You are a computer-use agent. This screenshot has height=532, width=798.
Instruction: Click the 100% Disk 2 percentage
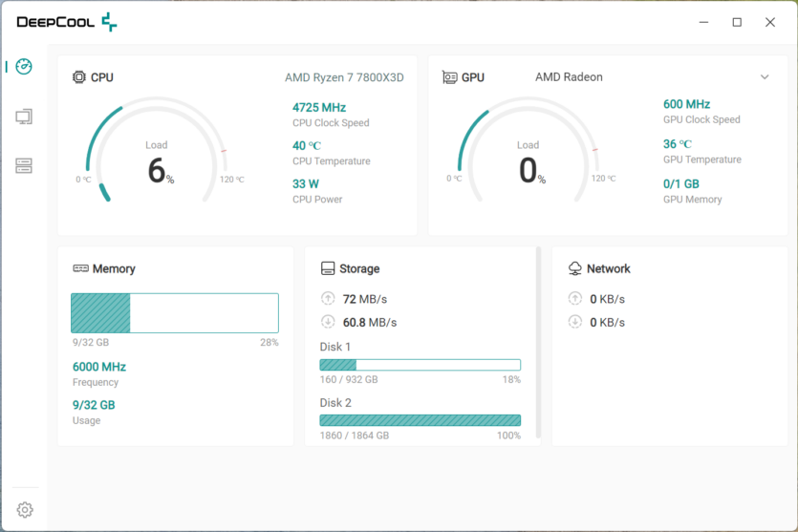tap(509, 436)
